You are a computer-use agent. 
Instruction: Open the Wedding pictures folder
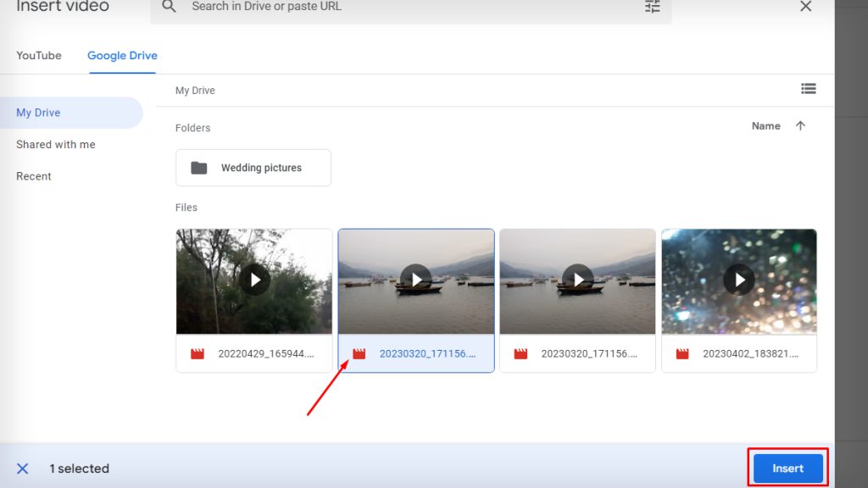tap(253, 167)
